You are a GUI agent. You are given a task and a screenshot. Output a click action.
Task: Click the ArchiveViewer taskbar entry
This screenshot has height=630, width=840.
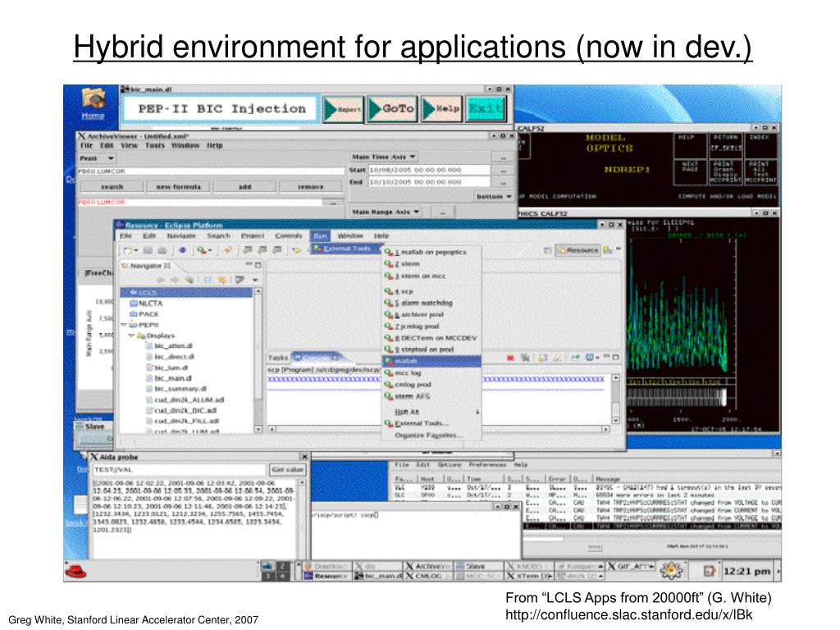point(427,566)
